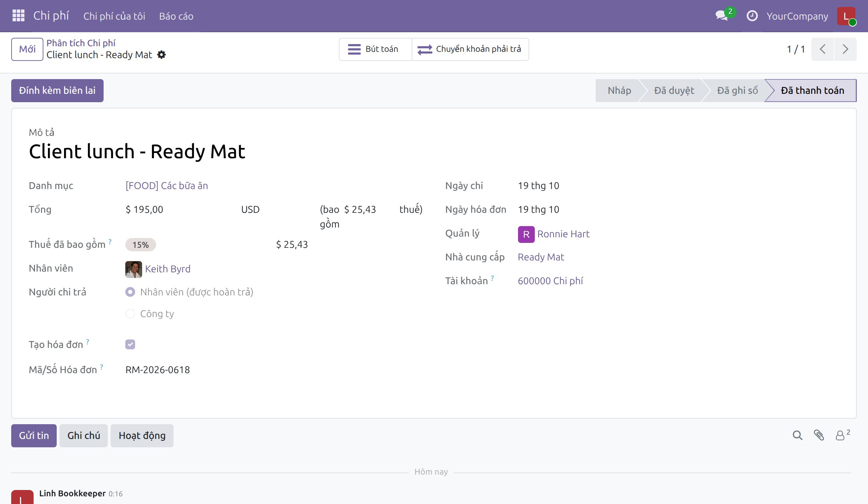Open attachments via the paperclip icon
Image resolution: width=868 pixels, height=504 pixels.
[x=819, y=435]
